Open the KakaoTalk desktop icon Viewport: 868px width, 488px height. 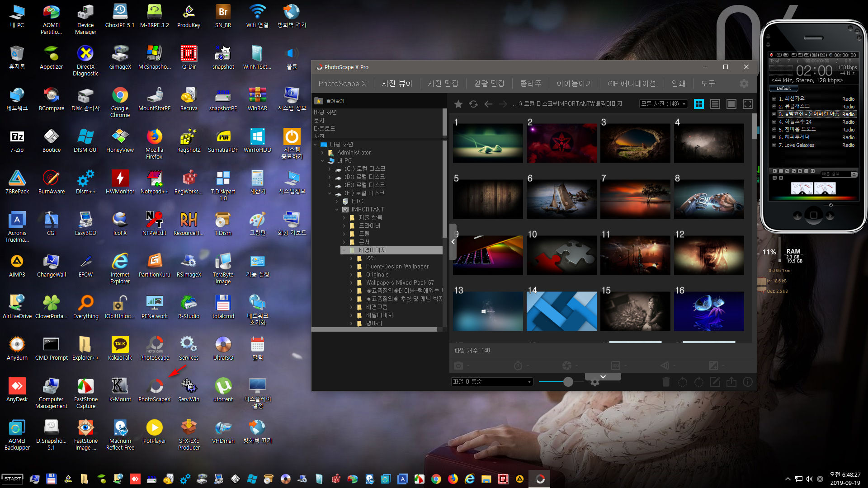click(x=120, y=348)
